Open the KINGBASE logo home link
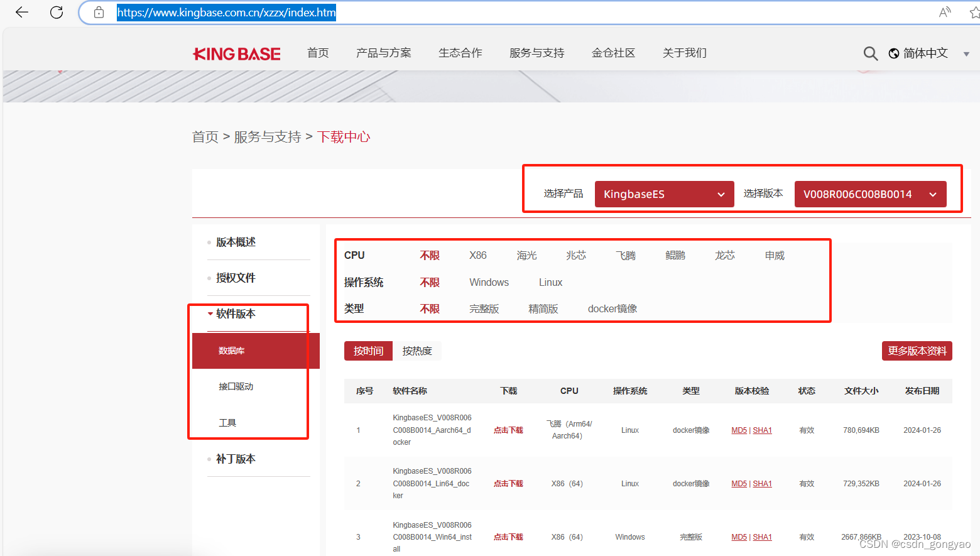Screen dimensions: 980x556 (x=237, y=53)
